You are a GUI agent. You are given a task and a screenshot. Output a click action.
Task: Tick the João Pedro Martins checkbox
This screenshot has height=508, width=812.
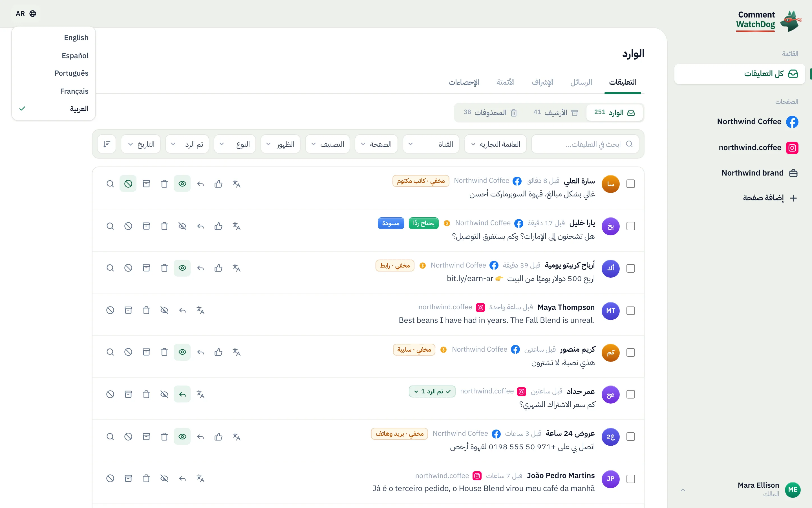[631, 479]
